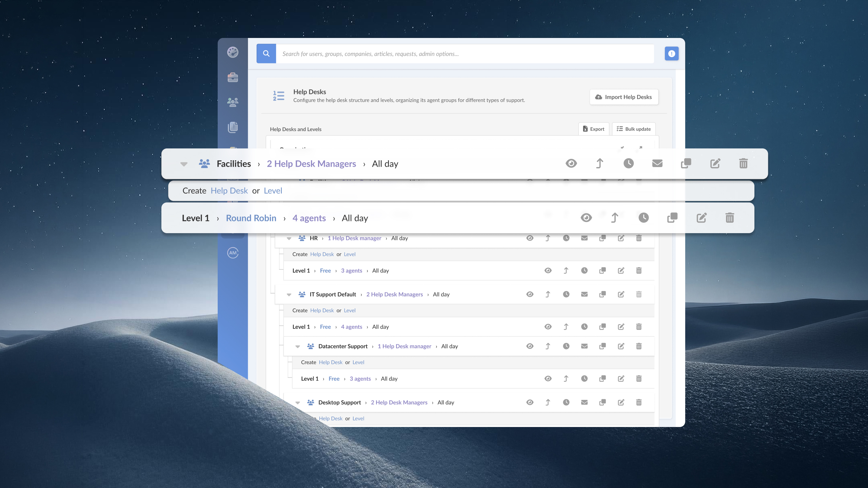The height and width of the screenshot is (488, 868).
Task: Delete the Facilities help desk
Action: 743,163
